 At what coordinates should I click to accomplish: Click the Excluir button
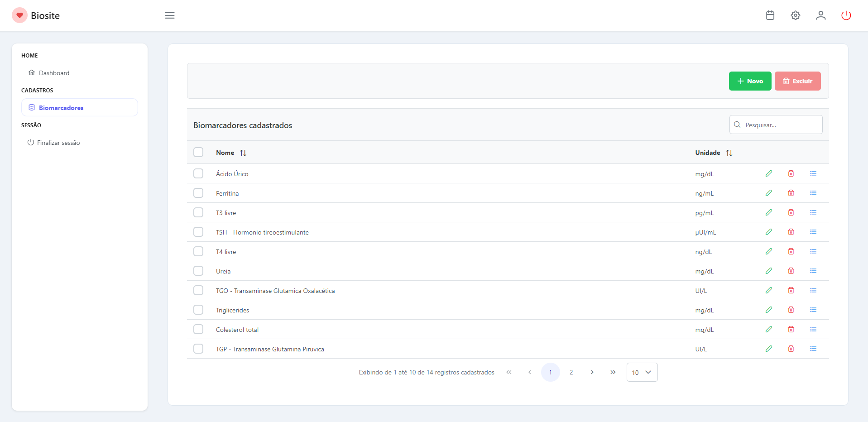point(798,81)
